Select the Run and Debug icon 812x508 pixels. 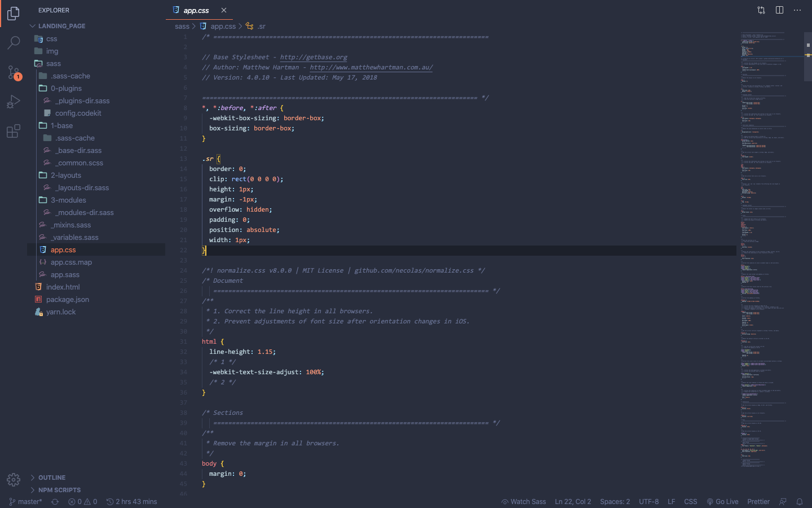[14, 102]
